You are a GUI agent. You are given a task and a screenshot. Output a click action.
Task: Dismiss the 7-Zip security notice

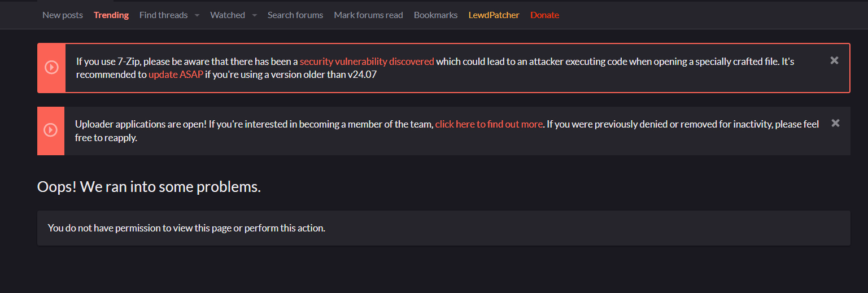pos(834,60)
